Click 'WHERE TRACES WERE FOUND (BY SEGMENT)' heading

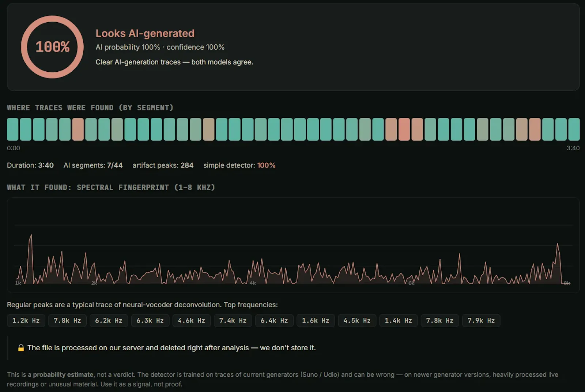pyautogui.click(x=90, y=108)
